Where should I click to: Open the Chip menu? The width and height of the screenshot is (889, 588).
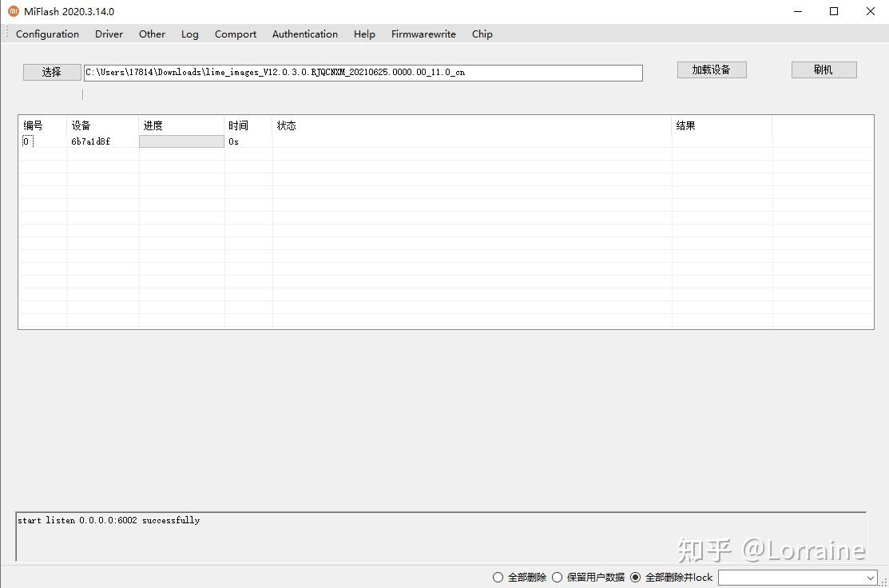pyautogui.click(x=482, y=34)
